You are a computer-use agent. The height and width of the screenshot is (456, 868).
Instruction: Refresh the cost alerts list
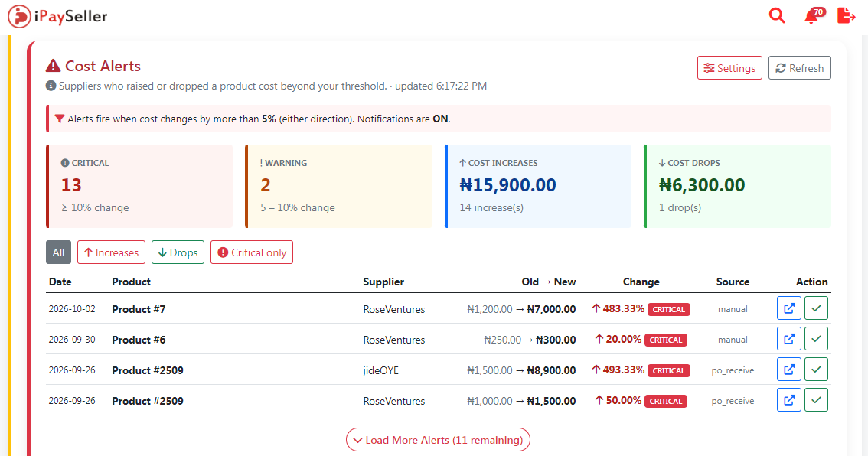pos(799,68)
